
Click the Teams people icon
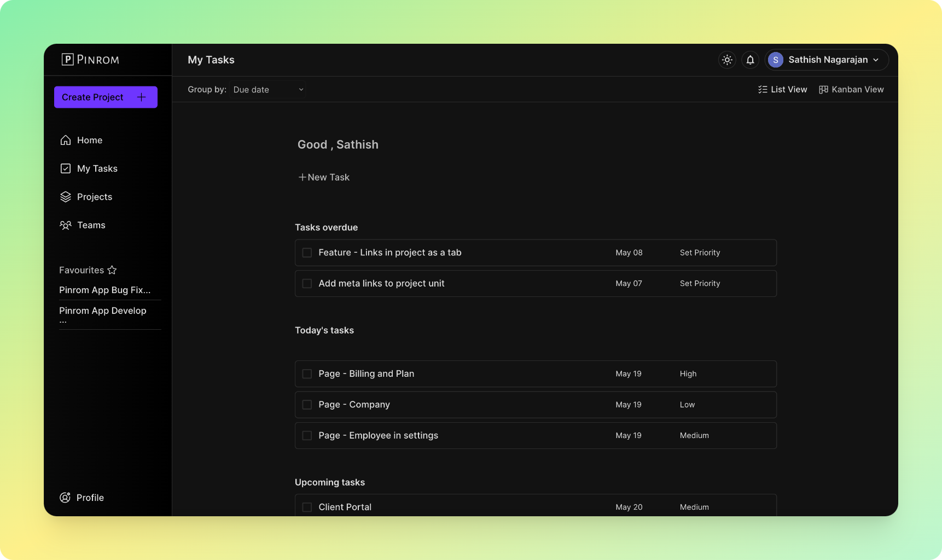66,225
